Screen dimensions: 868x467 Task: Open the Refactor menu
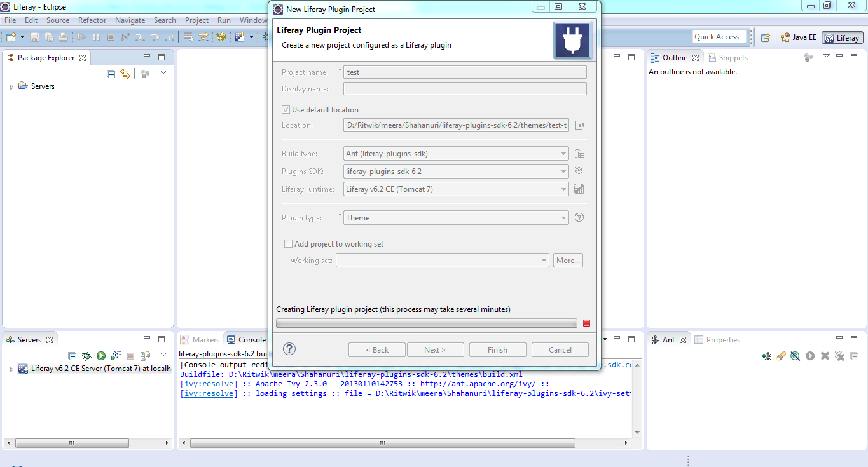pos(92,20)
